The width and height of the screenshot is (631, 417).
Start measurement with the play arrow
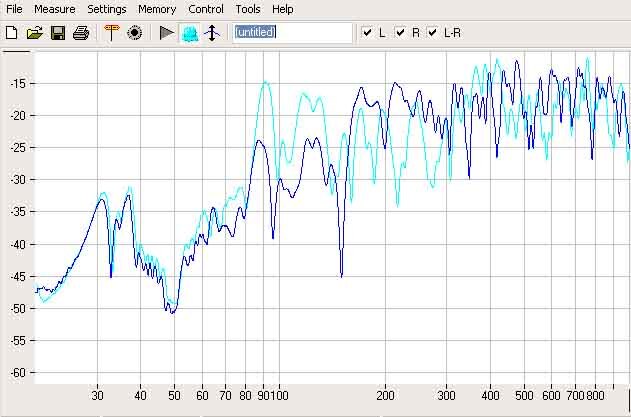(x=166, y=33)
